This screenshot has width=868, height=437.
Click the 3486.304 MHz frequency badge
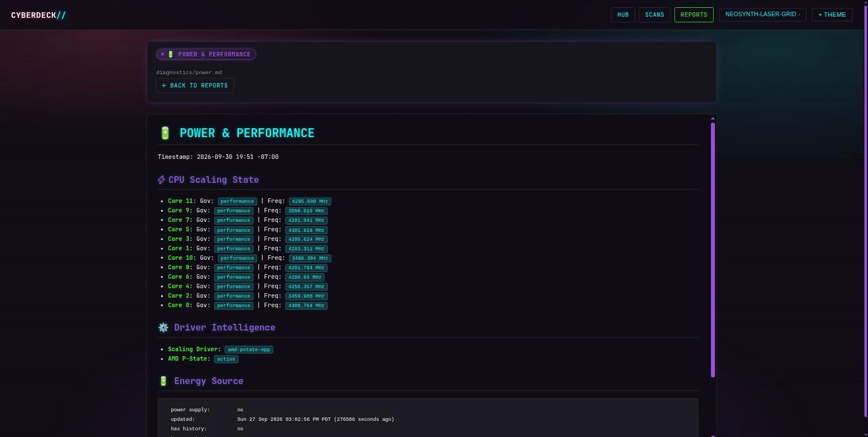(310, 258)
